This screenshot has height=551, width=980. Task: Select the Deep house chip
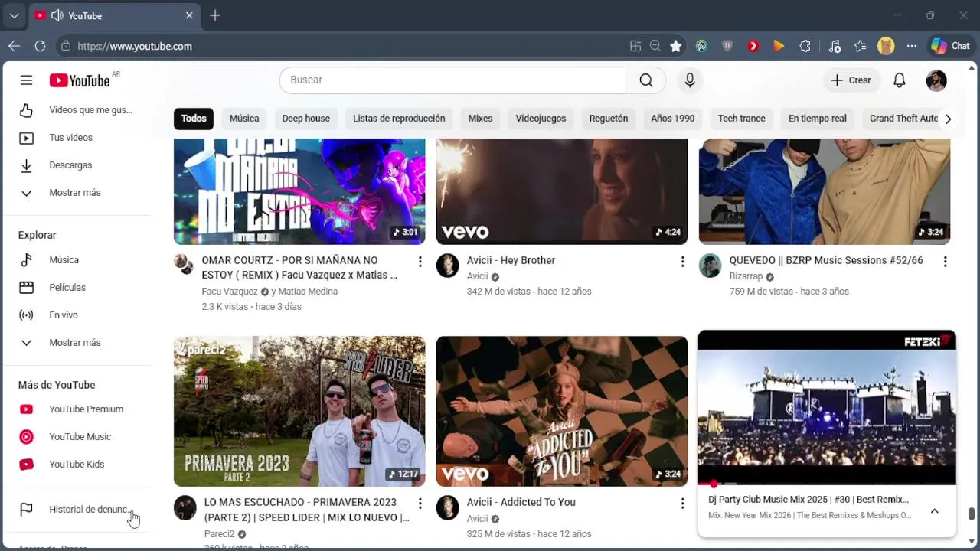click(306, 119)
